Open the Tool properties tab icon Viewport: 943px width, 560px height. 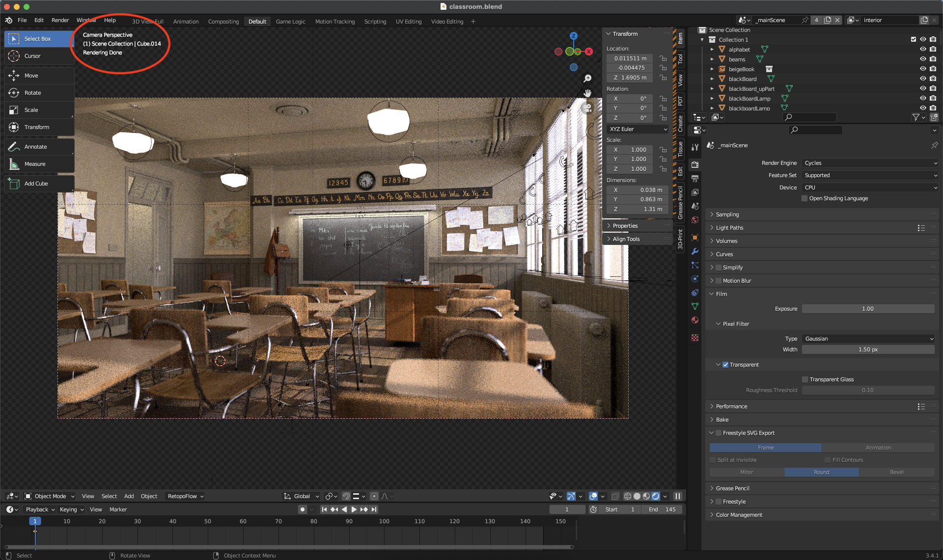pos(695,147)
